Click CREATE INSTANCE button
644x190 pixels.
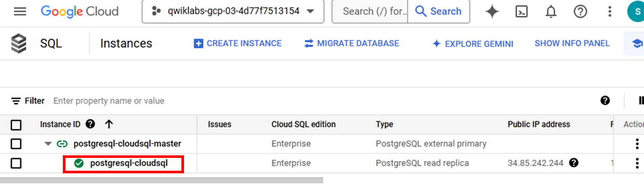point(238,44)
